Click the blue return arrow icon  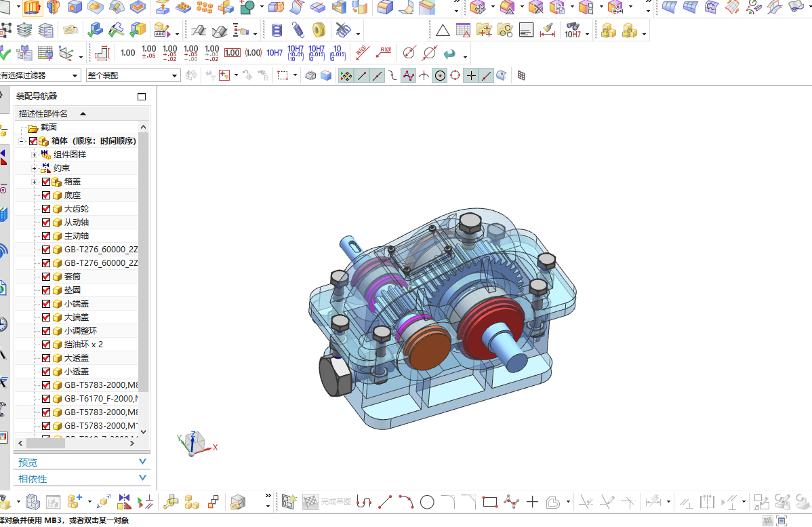click(449, 53)
